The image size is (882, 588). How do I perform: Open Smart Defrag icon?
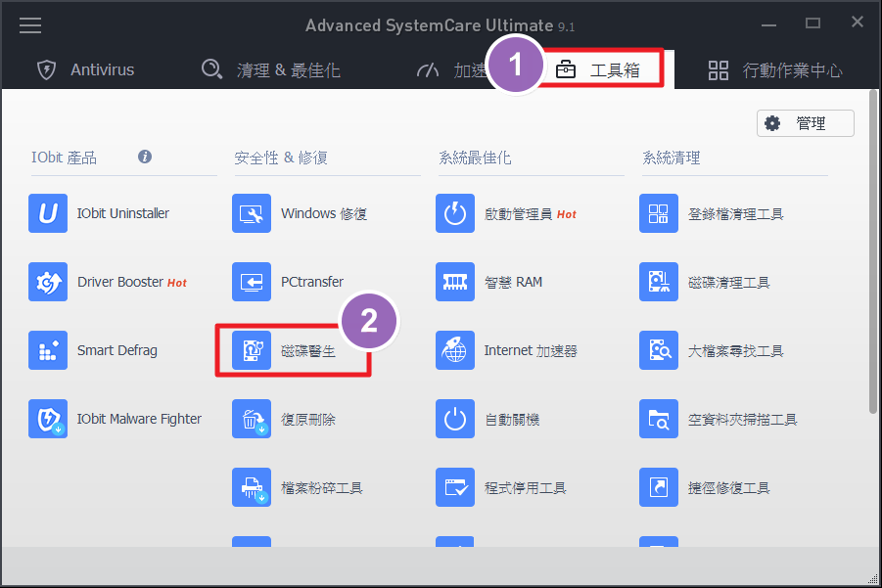(x=48, y=350)
